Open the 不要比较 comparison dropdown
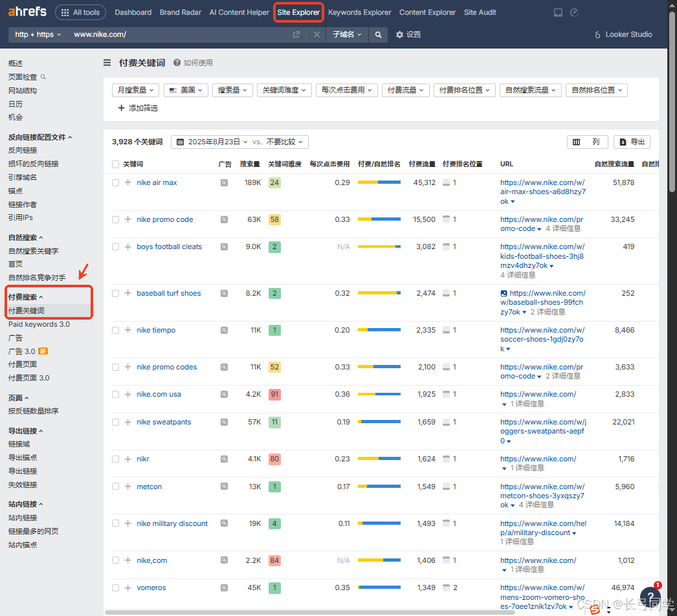This screenshot has width=677, height=616. coord(285,142)
